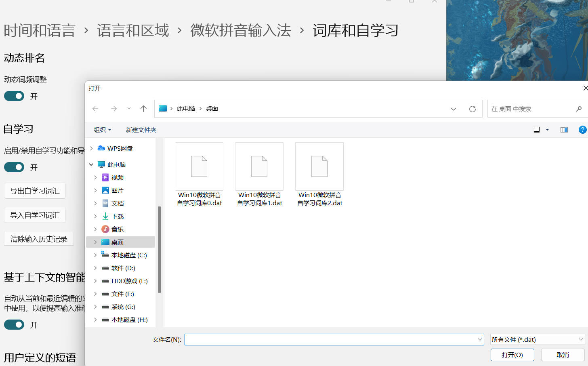
Task: Open the 组织 dropdown menu
Action: tap(102, 130)
